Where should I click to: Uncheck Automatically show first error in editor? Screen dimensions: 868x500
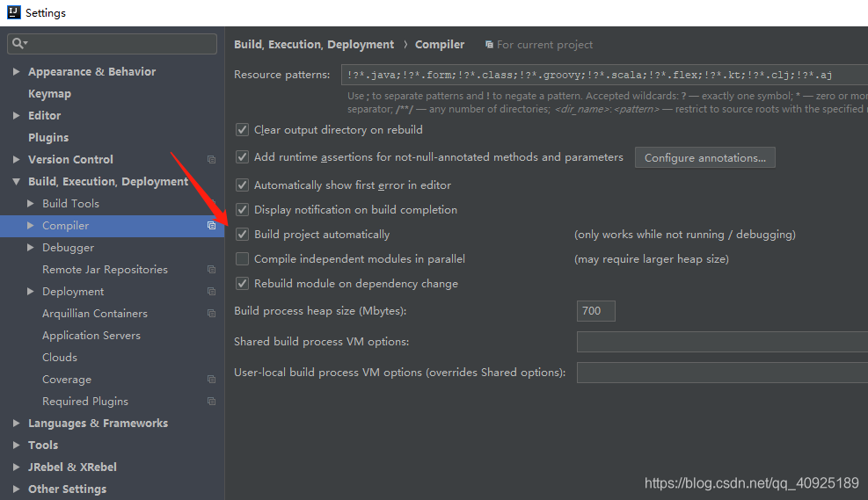(x=242, y=185)
